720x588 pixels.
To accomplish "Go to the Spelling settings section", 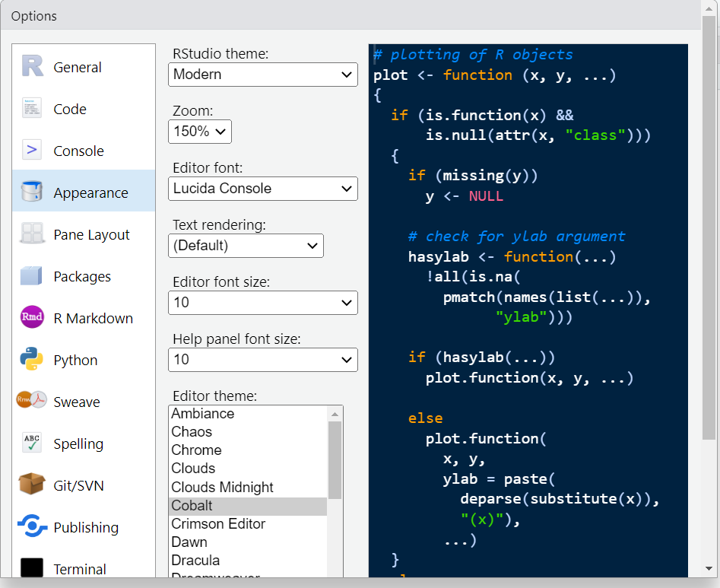I will (x=78, y=443).
